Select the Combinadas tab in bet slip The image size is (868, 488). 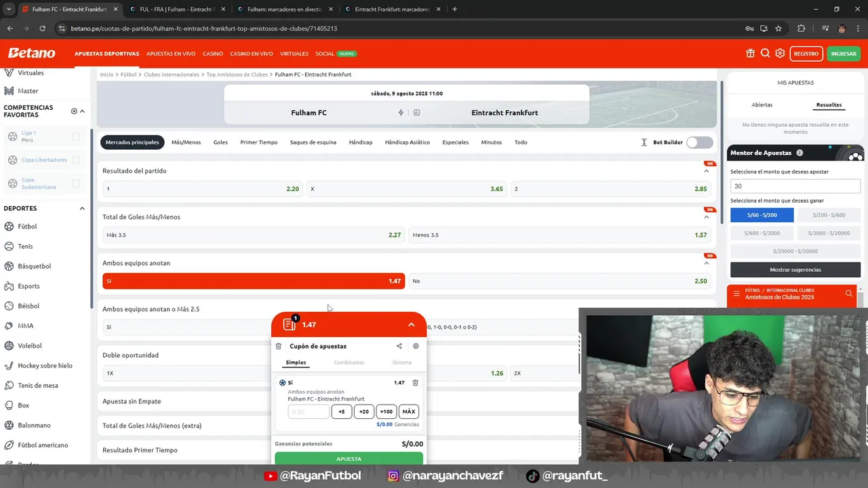coord(349,363)
